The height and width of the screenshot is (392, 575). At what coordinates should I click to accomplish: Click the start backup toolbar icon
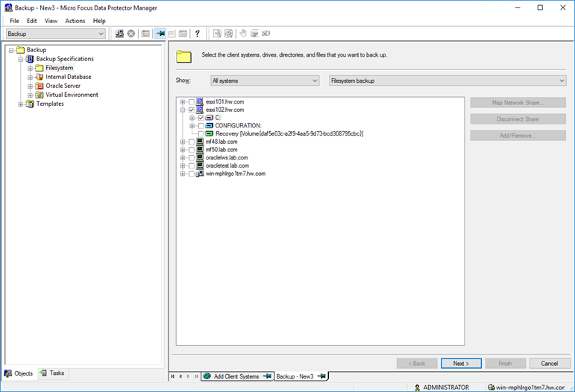[217, 34]
